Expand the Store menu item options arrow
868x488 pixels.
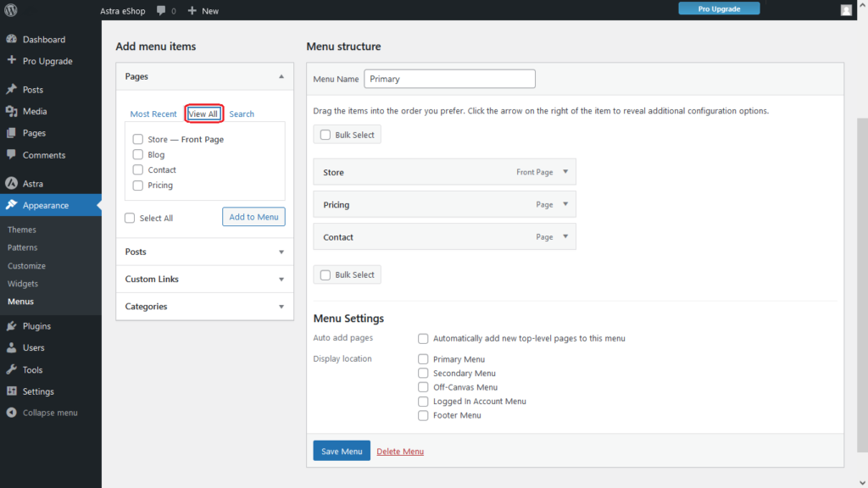tap(565, 172)
